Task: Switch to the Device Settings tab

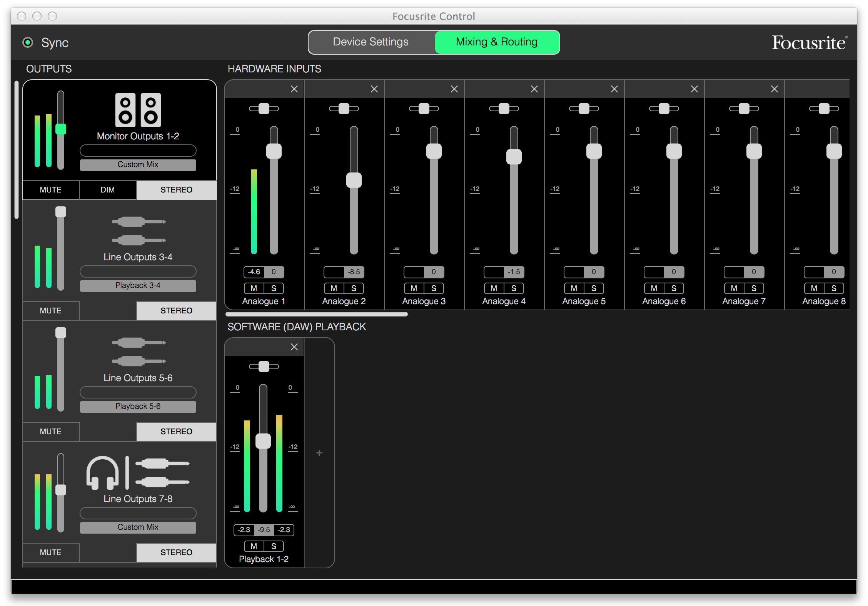Action: [x=371, y=42]
